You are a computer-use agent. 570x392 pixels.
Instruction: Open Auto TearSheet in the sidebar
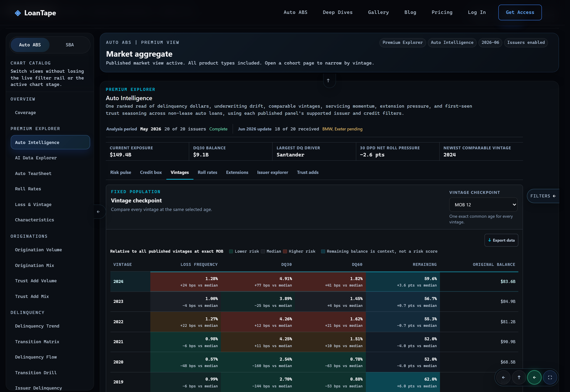[50, 174]
